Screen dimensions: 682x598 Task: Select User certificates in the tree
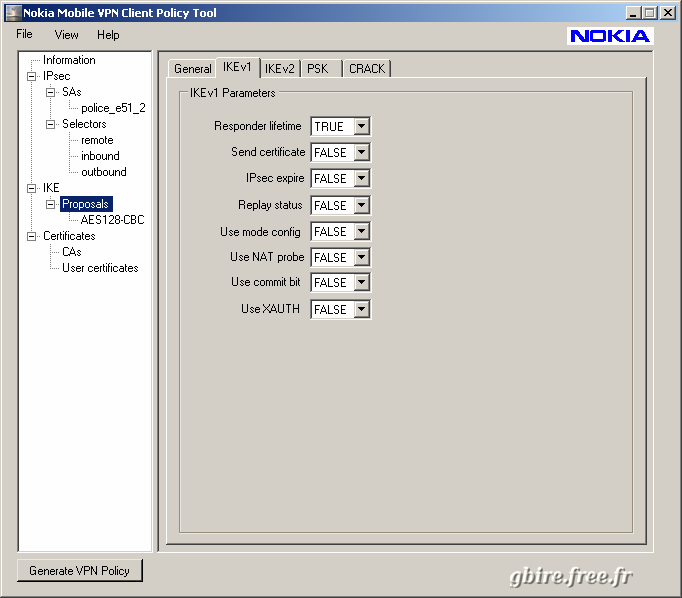tap(100, 268)
